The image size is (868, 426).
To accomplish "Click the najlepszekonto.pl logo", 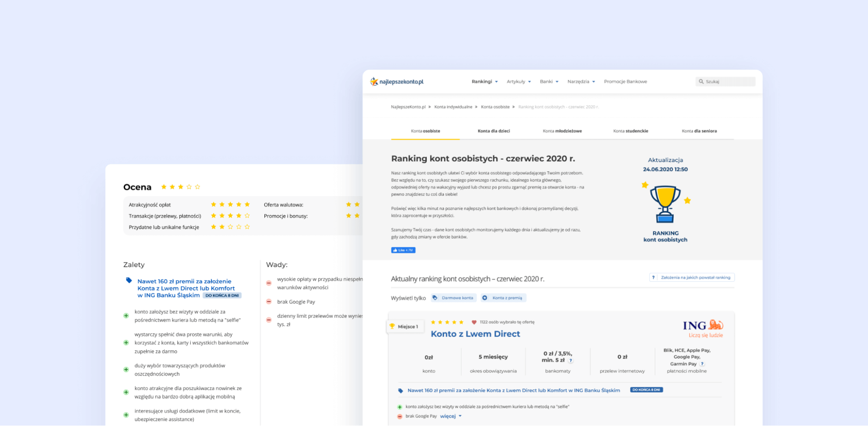I will [x=397, y=82].
